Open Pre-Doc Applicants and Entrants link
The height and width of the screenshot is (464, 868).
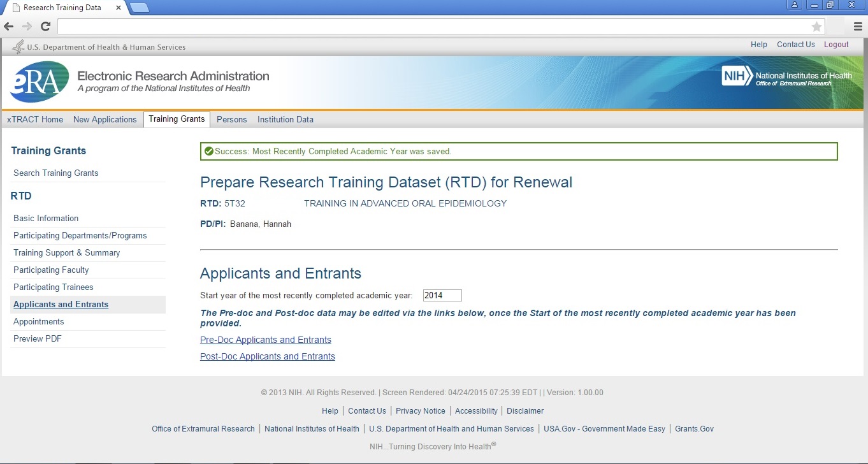(266, 340)
